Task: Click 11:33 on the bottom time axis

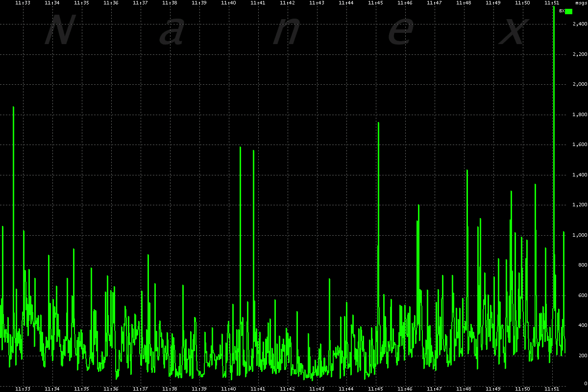Action: [23, 389]
